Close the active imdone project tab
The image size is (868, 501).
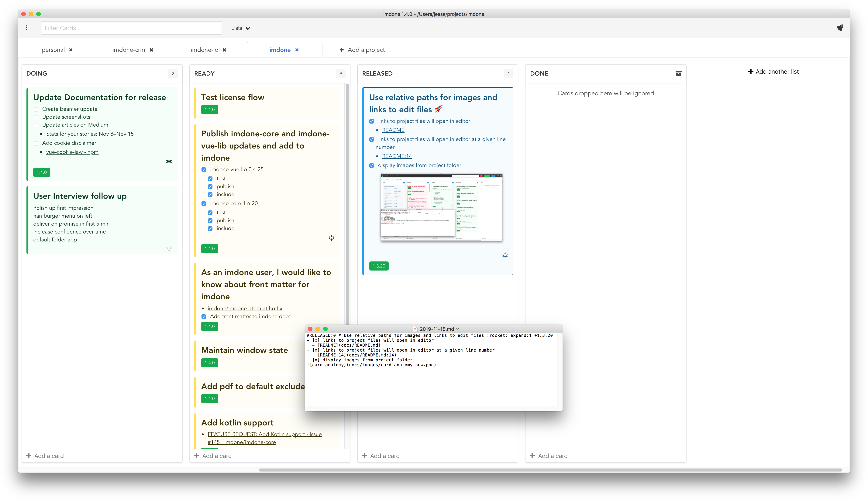(297, 50)
